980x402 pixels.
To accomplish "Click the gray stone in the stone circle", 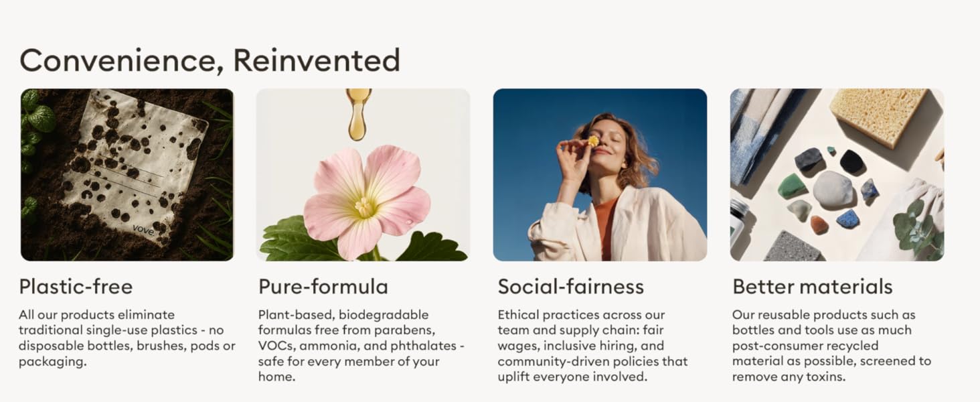I will point(833,189).
